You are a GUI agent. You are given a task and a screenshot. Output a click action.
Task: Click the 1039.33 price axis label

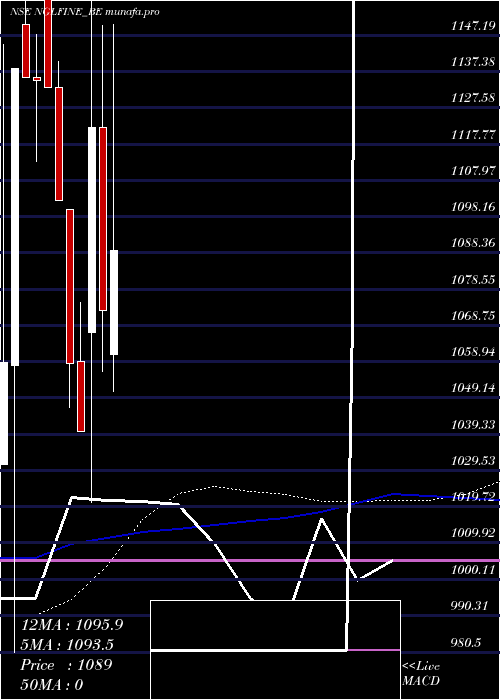[x=473, y=424]
